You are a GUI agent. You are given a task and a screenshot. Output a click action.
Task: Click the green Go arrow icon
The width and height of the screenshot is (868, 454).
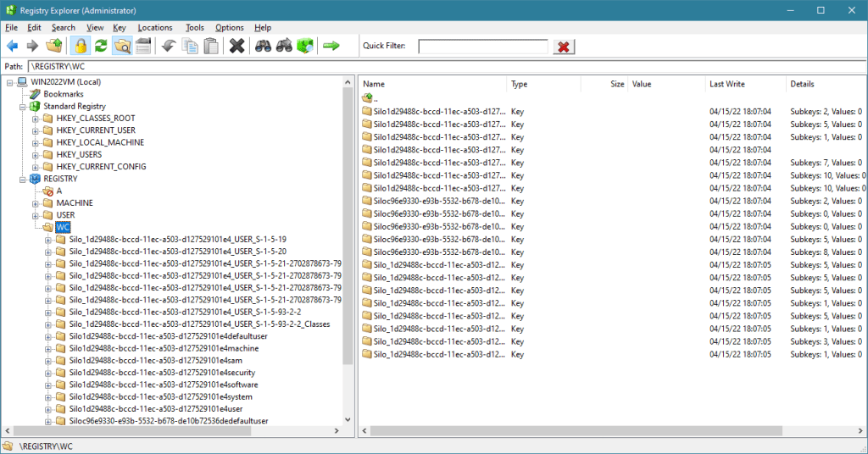pos(331,46)
